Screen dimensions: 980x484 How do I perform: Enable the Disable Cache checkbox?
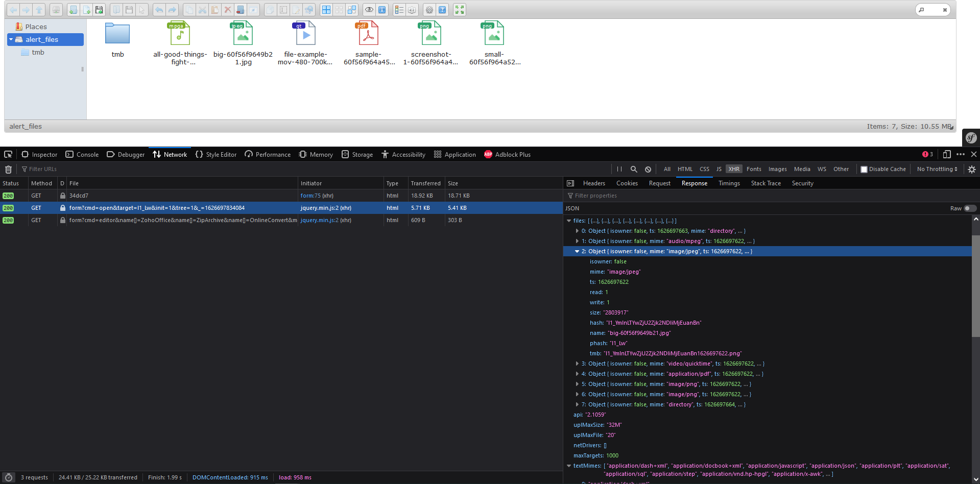coord(864,169)
